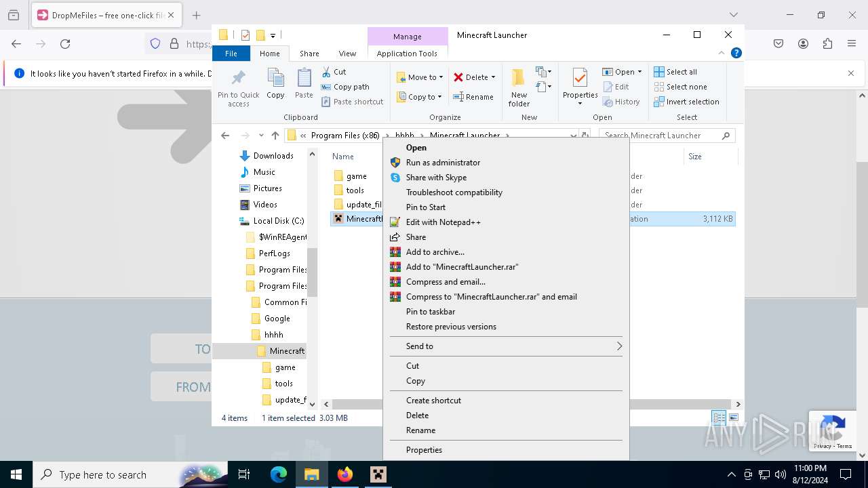
Task: Select Run as administrator
Action: 506,163
